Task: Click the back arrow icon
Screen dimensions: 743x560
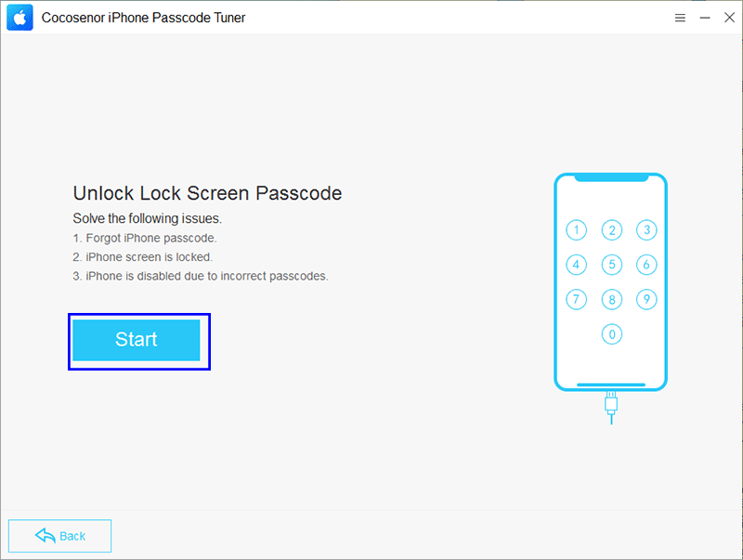Action: [46, 536]
